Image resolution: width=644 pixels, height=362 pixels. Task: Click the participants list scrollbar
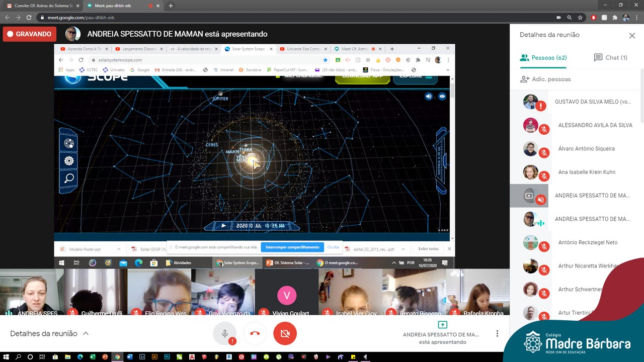[x=641, y=96]
